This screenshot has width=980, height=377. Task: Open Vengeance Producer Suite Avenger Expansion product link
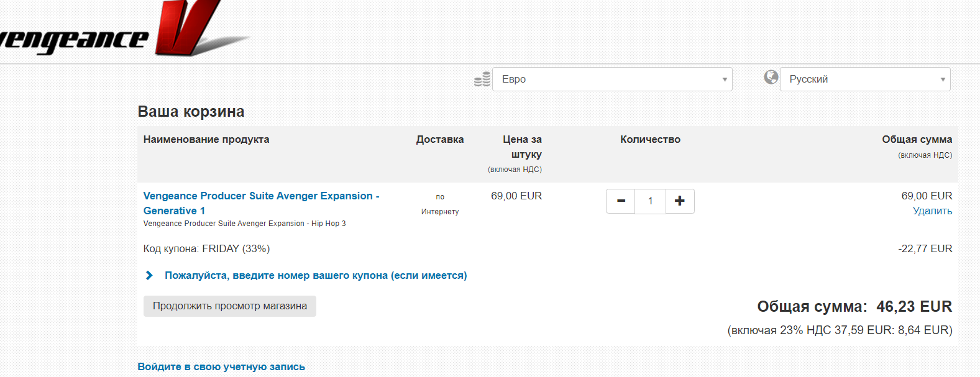[261, 203]
